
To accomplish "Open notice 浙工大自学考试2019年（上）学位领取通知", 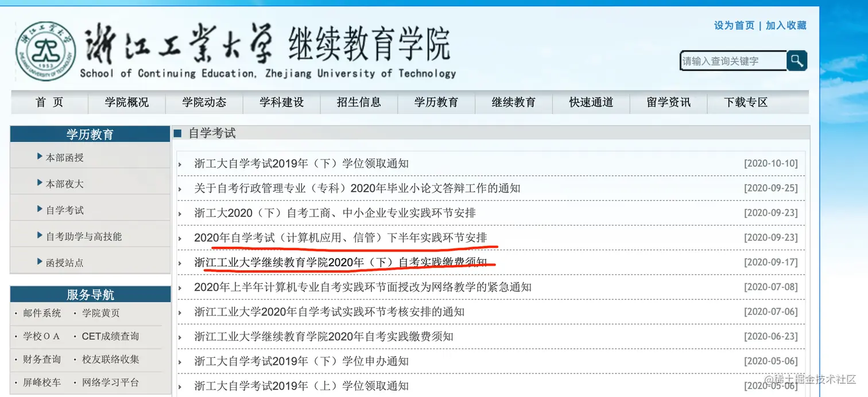I will tap(301, 386).
